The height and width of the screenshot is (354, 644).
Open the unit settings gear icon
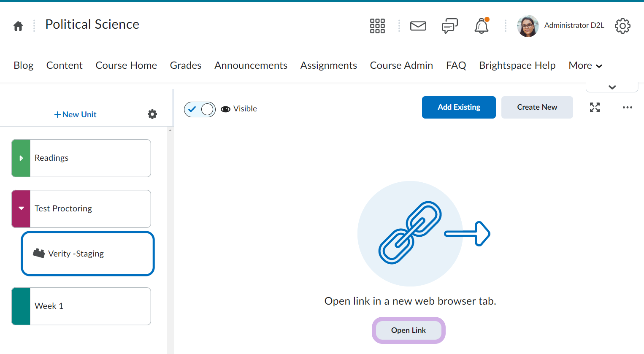point(152,114)
